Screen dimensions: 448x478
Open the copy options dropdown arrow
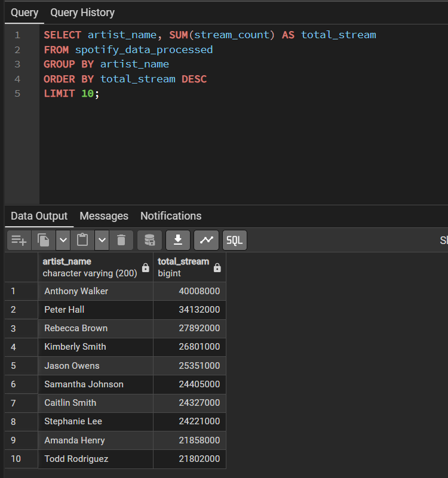(63, 240)
